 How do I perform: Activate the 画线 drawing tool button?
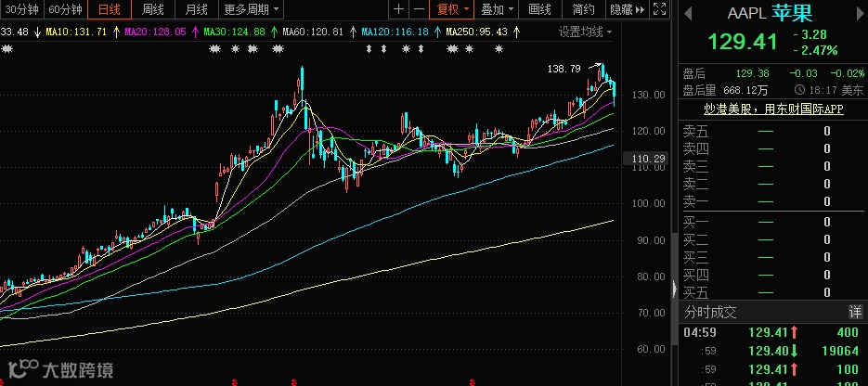pyautogui.click(x=539, y=9)
